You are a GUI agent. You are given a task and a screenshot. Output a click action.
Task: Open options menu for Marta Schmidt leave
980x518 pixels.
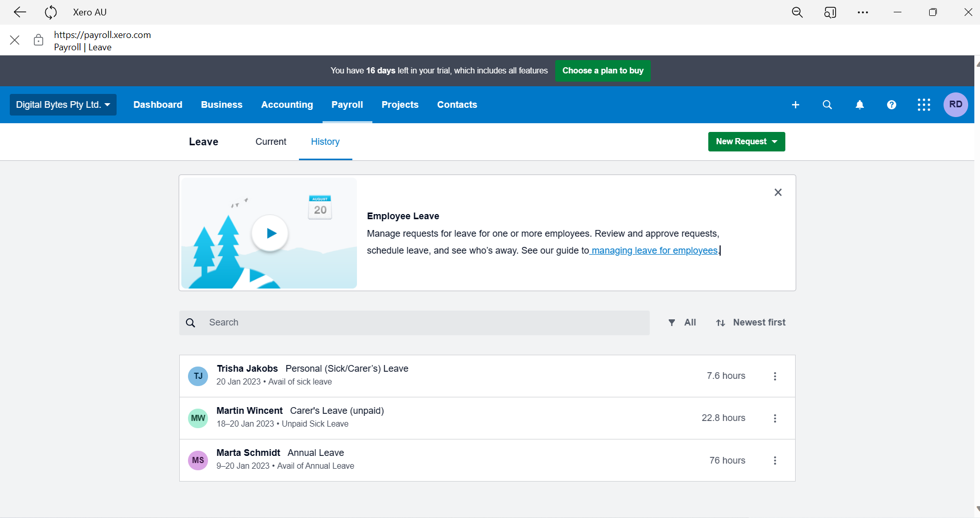(x=775, y=461)
